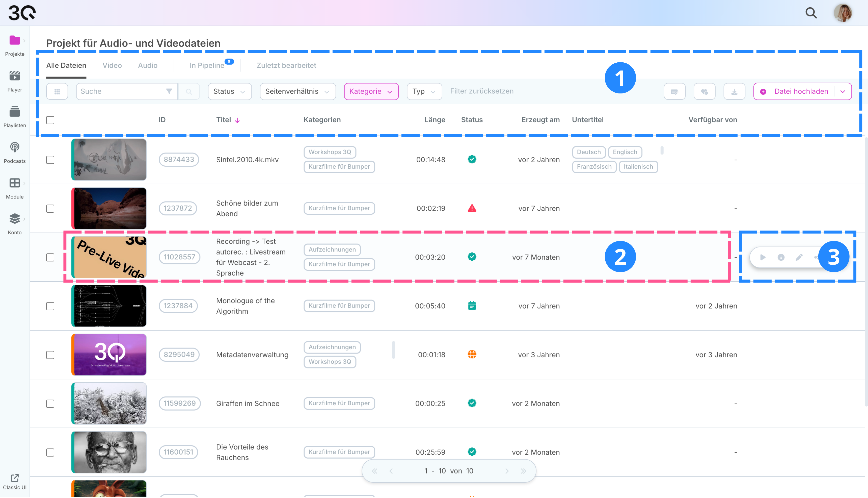
Task: Click the search magnifier in top bar
Action: (x=810, y=13)
